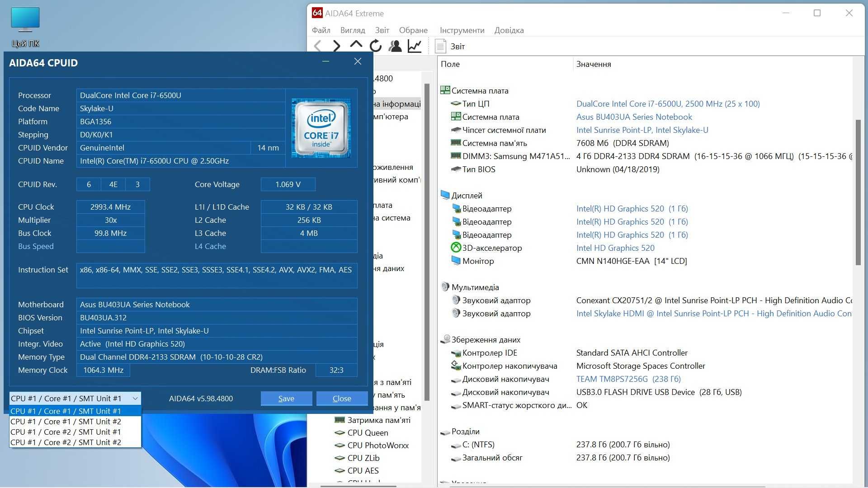
Task: Choose CPU #1 / Core #1 / SMT Unit #2
Action: pos(75,422)
